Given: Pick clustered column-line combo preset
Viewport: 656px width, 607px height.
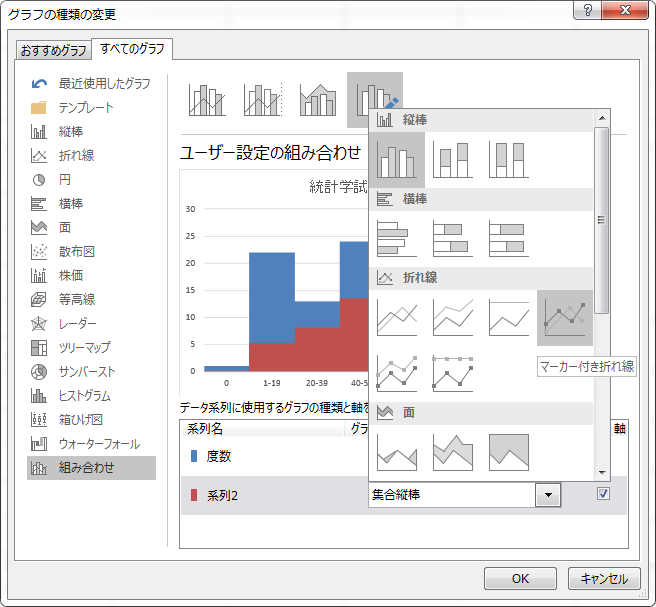Looking at the screenshot, I should coord(207,100).
